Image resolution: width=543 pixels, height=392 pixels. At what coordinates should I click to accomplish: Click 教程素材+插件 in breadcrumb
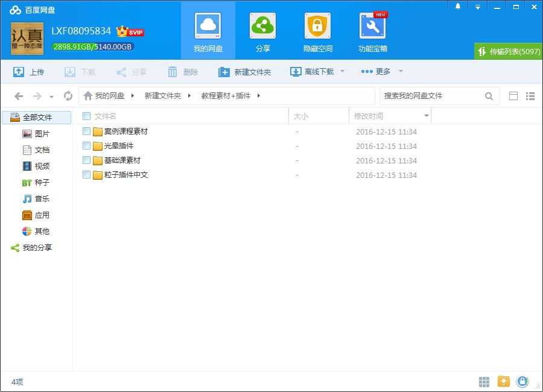tap(226, 95)
